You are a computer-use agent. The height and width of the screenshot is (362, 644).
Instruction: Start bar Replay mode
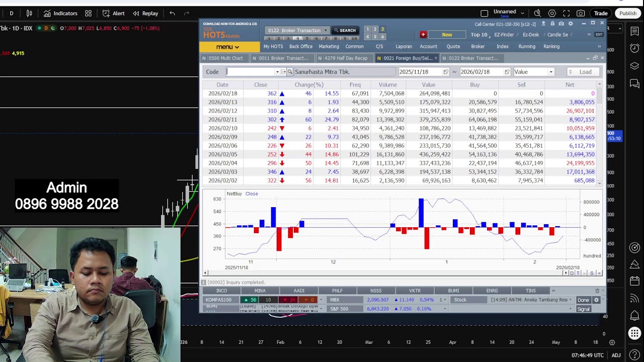point(145,14)
